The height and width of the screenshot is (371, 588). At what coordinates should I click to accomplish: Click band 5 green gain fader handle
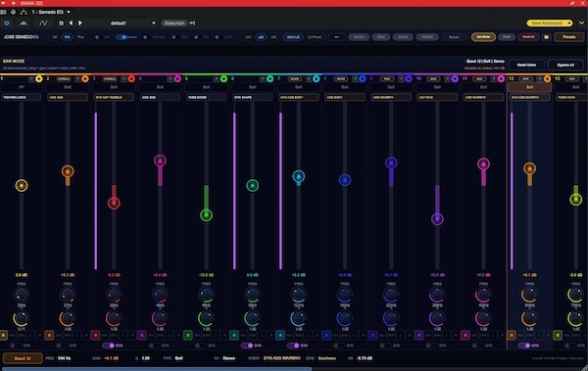pos(206,215)
